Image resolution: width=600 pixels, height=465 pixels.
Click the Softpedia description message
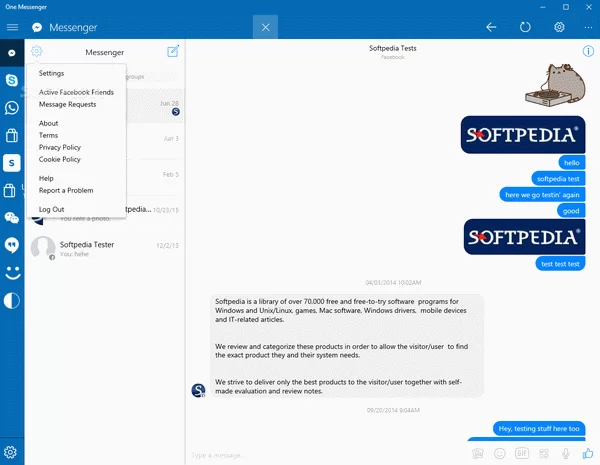[347, 346]
